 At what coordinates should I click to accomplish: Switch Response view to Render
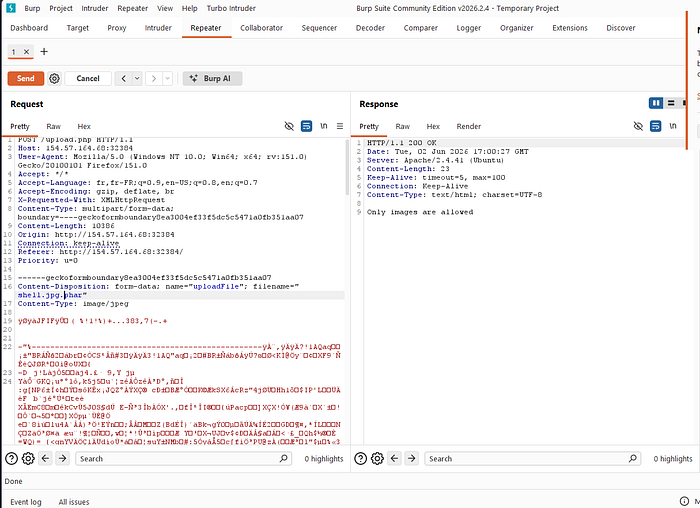pos(469,127)
